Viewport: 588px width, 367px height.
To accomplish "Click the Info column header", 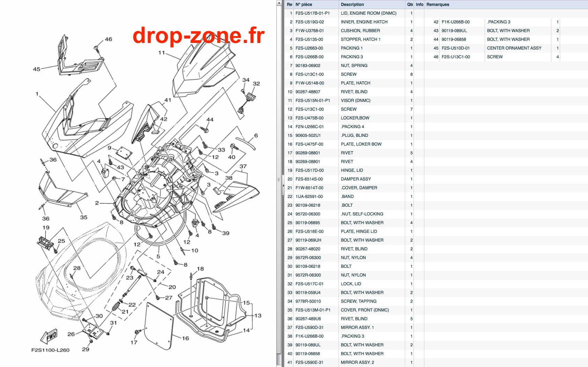I will tap(419, 5).
